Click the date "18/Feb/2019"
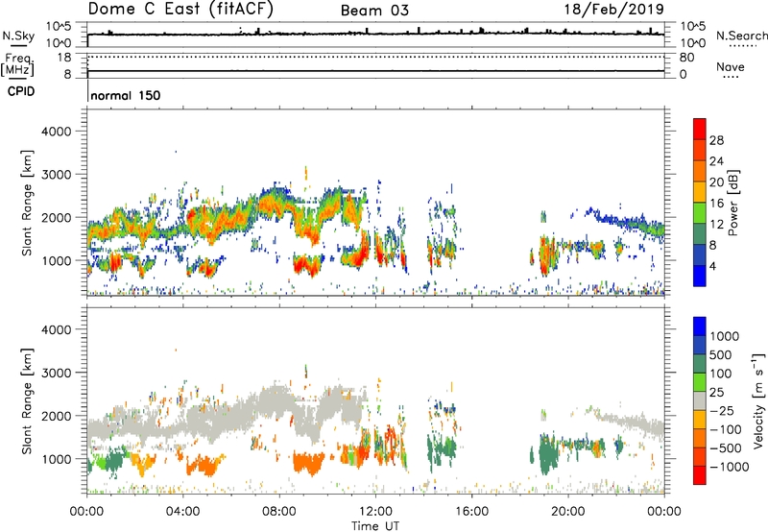 [614, 9]
